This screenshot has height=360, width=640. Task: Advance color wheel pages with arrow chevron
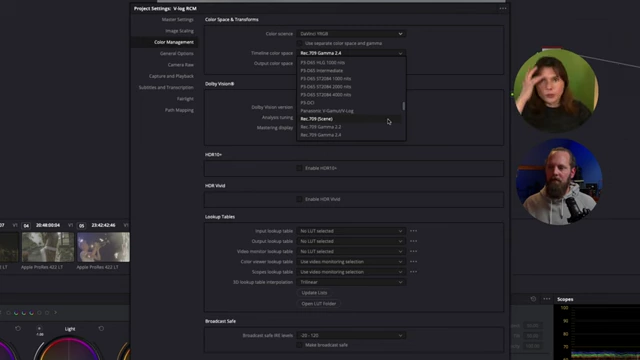[x=56, y=313]
